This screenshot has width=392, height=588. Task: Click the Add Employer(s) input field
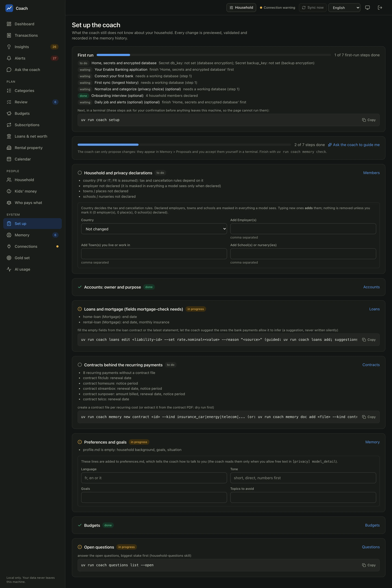point(303,229)
